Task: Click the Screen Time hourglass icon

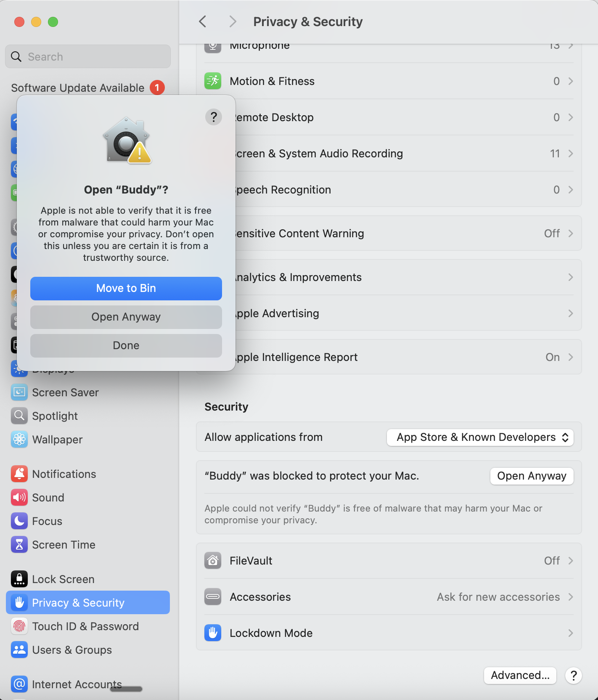Action: pos(19,544)
